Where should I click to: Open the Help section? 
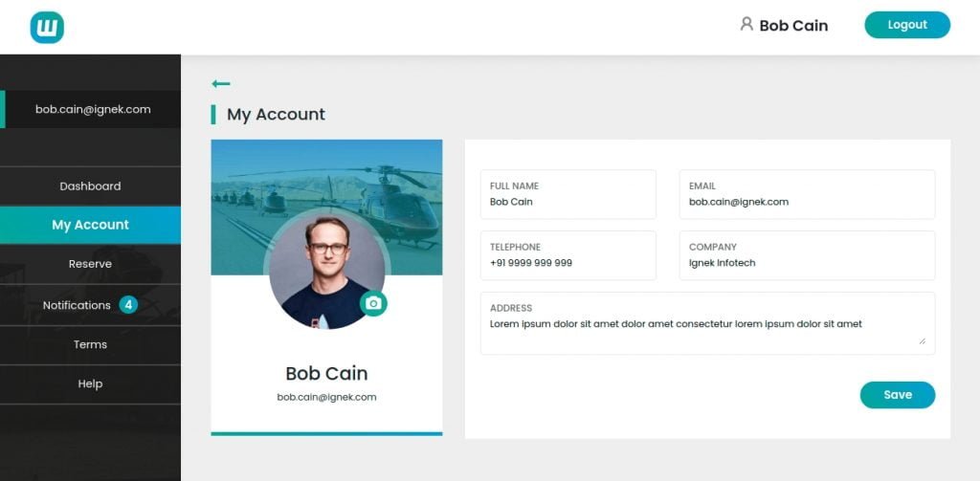pyautogui.click(x=90, y=383)
